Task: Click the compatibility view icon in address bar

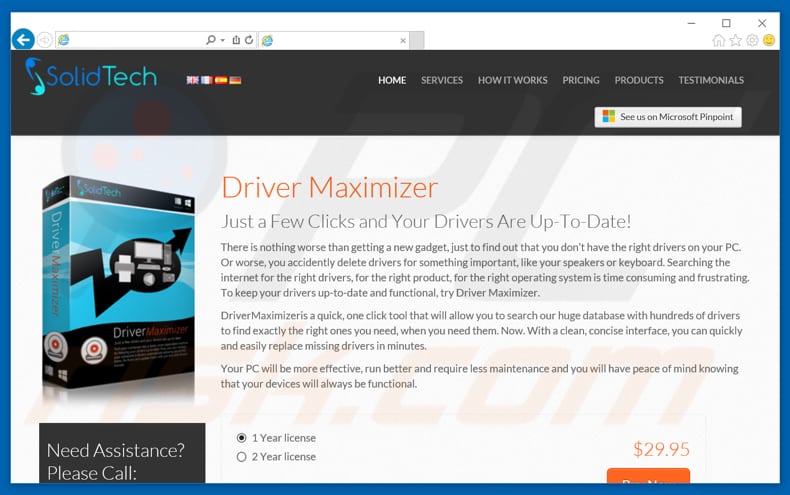Action: click(236, 40)
